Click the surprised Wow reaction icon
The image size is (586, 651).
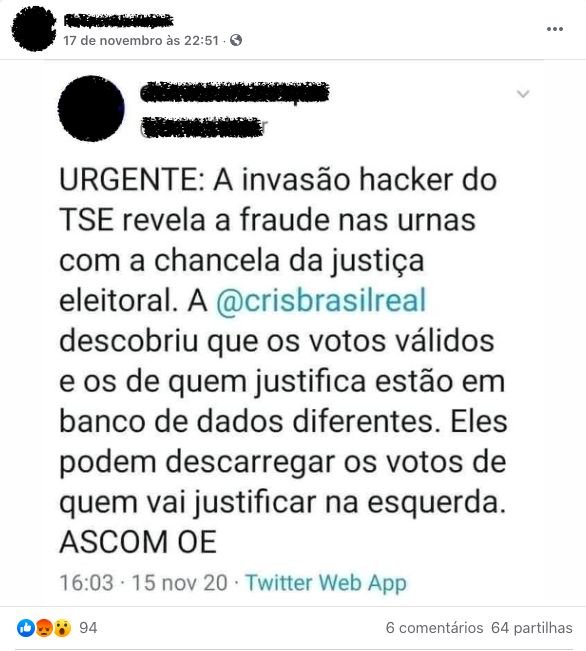tap(62, 628)
